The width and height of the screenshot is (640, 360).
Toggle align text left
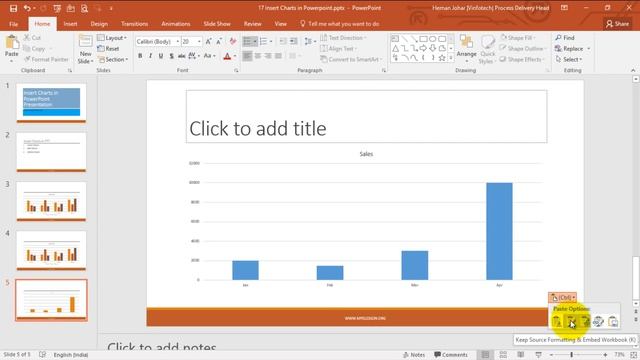coord(247,56)
